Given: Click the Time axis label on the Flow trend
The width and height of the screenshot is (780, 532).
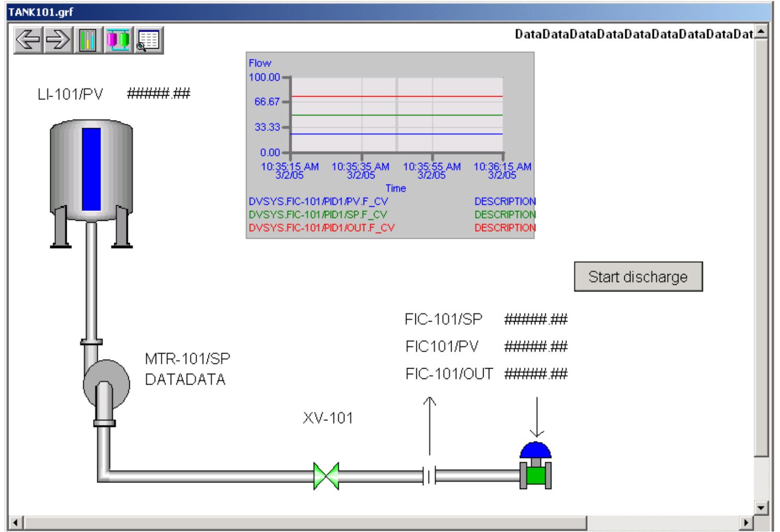Looking at the screenshot, I should [x=396, y=189].
